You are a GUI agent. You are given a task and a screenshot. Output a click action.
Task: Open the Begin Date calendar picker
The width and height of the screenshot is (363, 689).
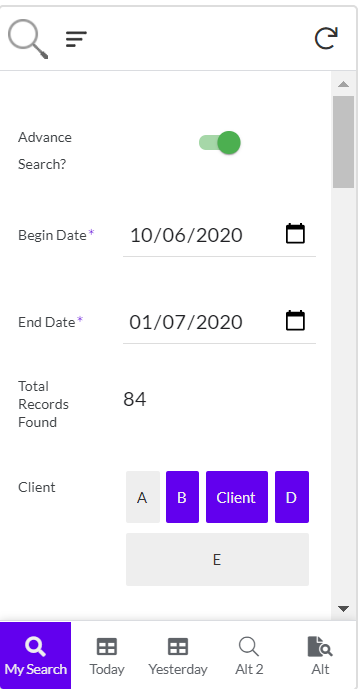tap(295, 233)
